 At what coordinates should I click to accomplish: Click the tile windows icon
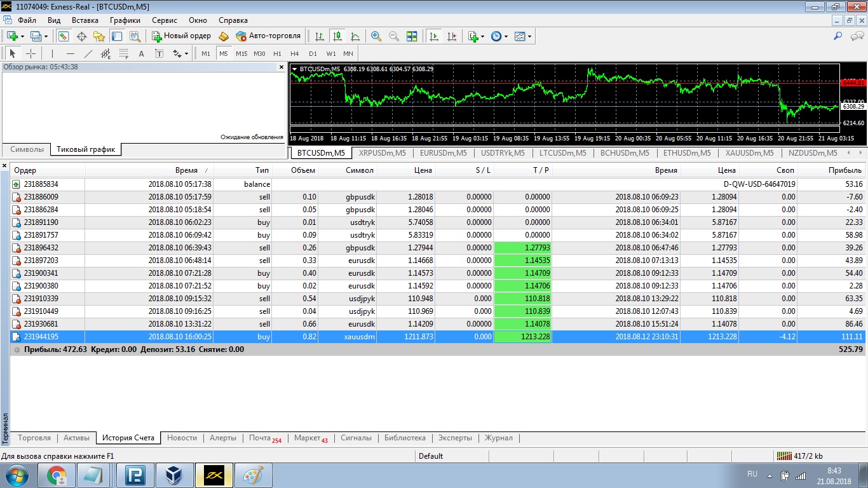coord(412,36)
